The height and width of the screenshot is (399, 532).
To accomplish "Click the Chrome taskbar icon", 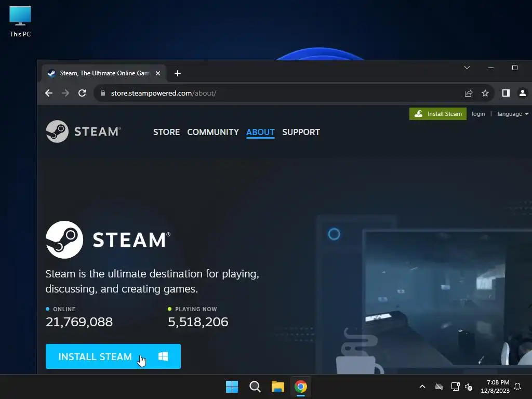I will (301, 387).
